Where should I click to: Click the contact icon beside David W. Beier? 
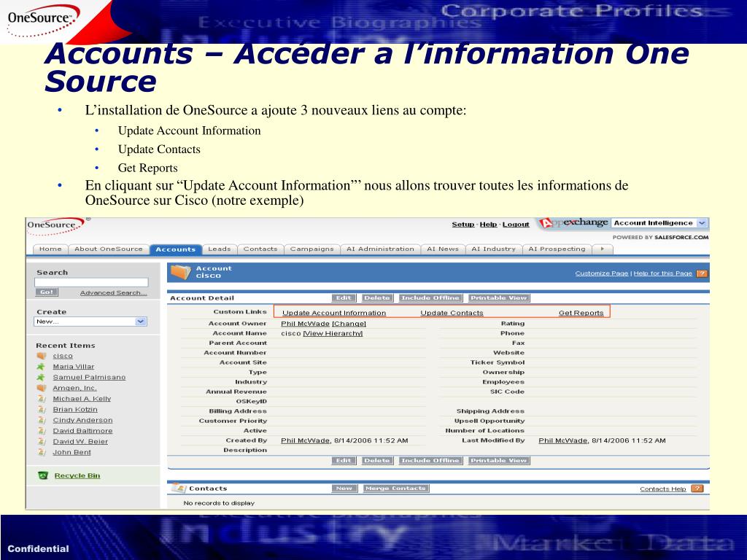coord(42,441)
